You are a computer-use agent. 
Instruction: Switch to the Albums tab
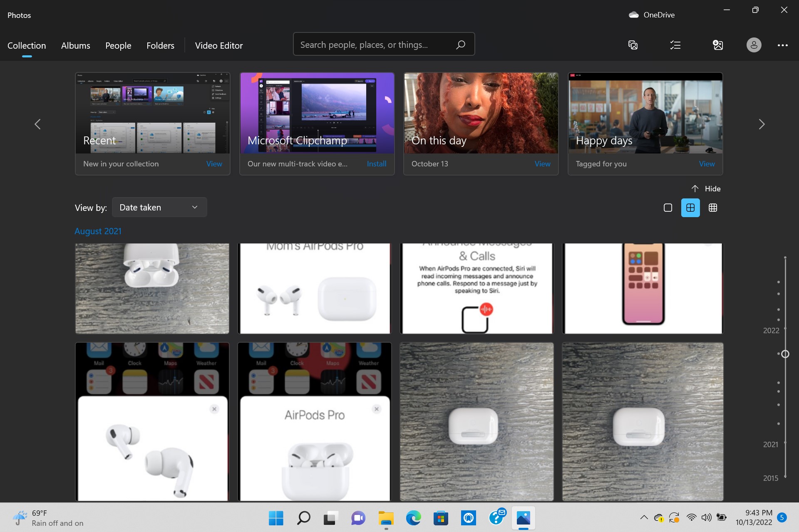75,46
